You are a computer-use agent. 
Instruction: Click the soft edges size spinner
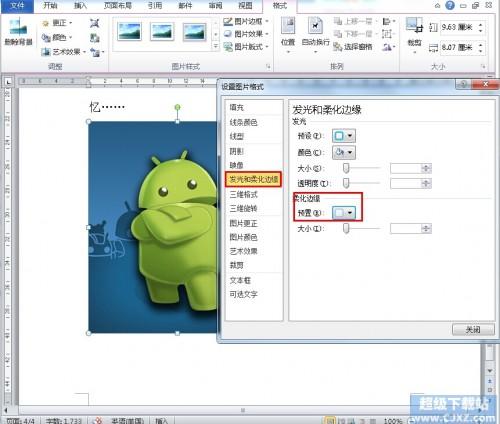(x=411, y=228)
